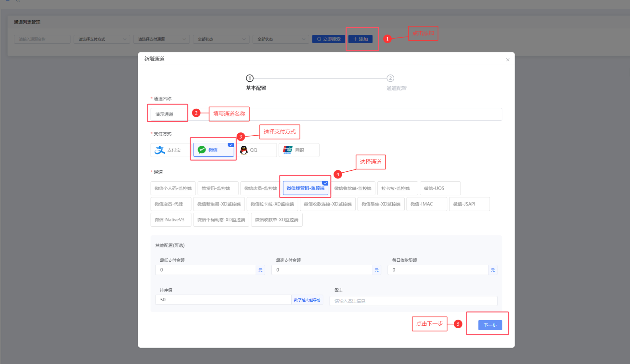Focus the 备注 remark input field

point(413,301)
